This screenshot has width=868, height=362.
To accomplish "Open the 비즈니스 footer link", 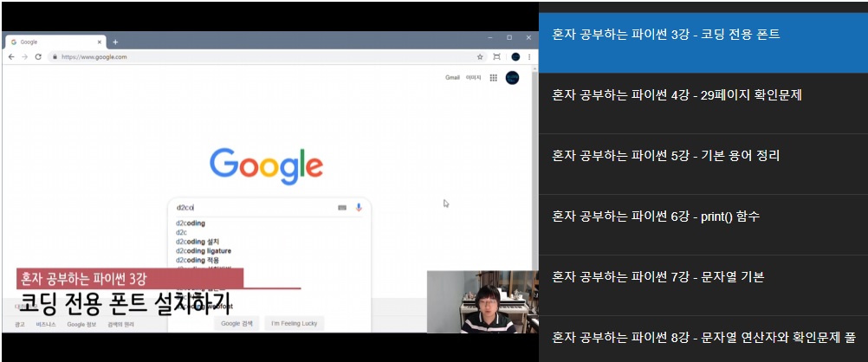I will pos(46,325).
